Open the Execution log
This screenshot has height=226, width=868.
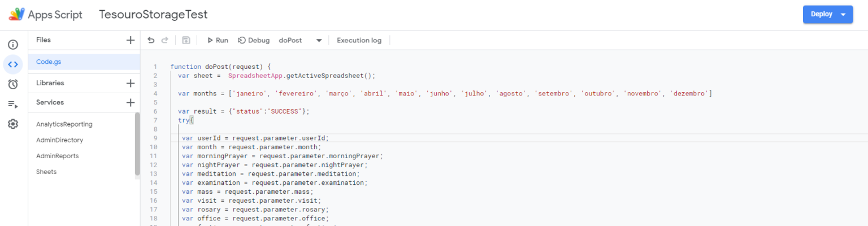(359, 40)
